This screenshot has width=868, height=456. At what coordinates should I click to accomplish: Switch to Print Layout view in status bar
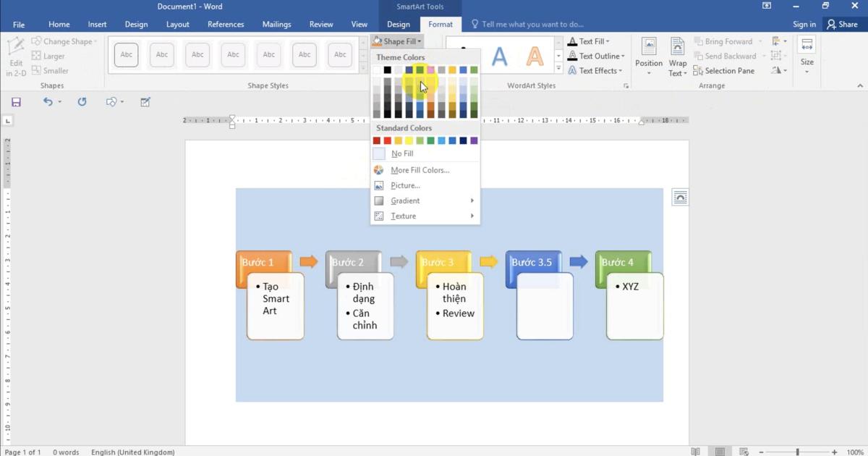(720, 452)
